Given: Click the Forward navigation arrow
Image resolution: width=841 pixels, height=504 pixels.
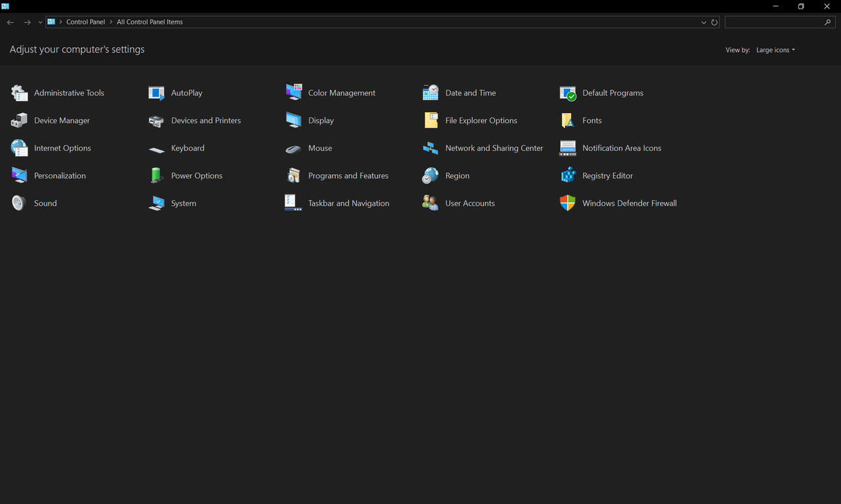Looking at the screenshot, I should click(x=27, y=22).
